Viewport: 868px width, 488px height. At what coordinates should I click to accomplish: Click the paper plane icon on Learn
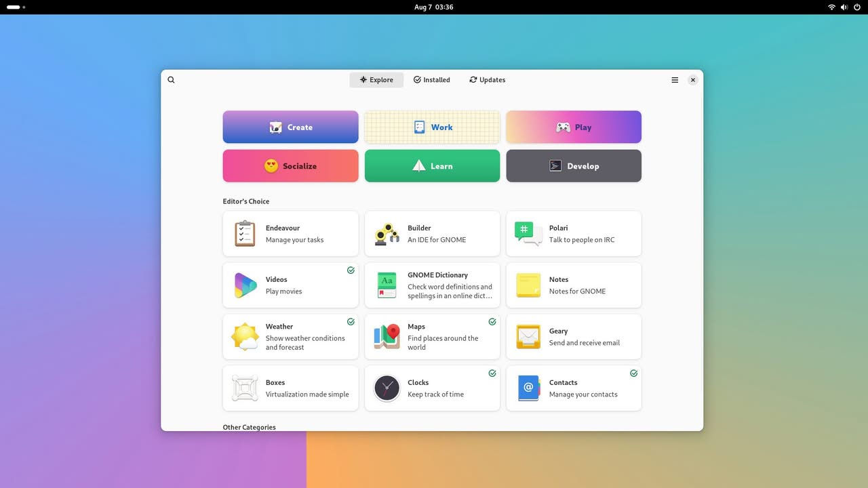pyautogui.click(x=419, y=165)
